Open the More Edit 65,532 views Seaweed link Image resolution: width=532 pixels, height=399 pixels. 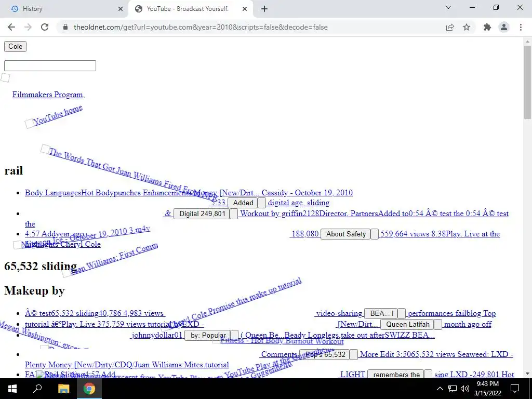pos(436,354)
